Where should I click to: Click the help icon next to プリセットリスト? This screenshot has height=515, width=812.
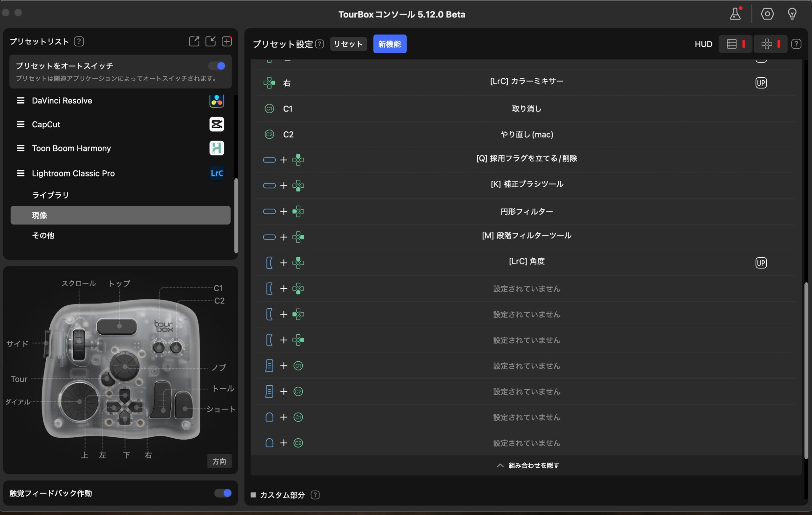[x=79, y=42]
